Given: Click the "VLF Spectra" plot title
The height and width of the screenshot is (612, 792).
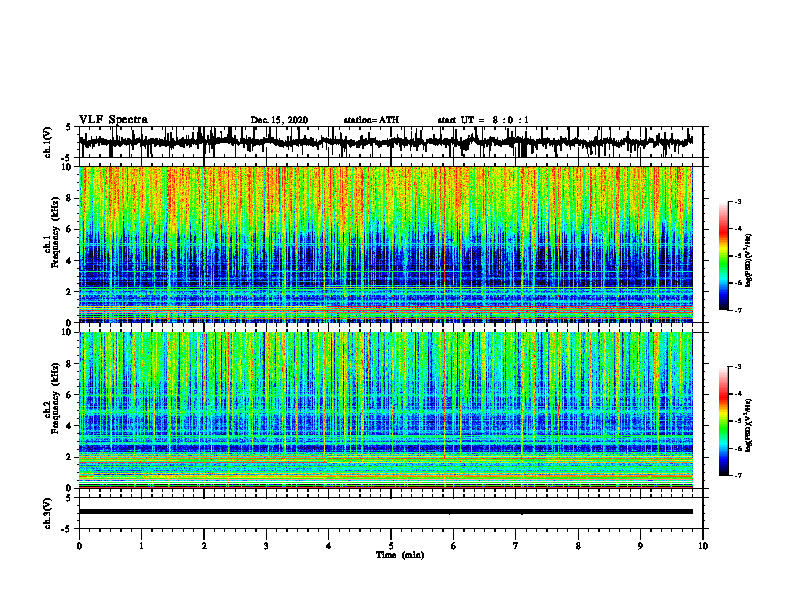Looking at the screenshot, I should point(113,120).
